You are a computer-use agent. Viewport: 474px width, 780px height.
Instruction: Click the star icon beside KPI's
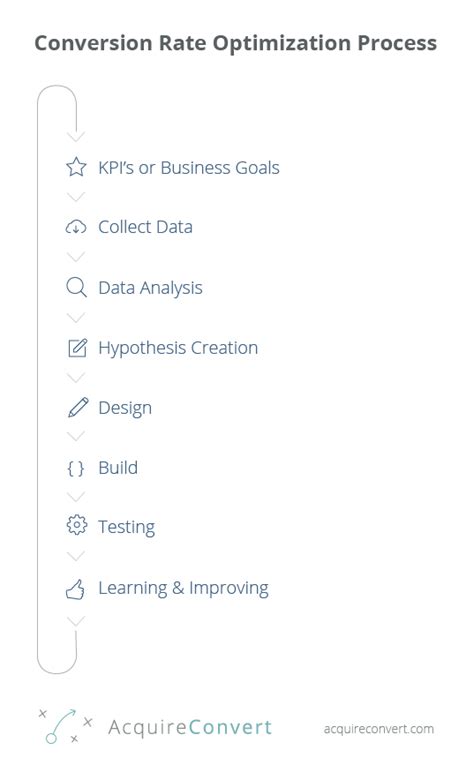pyautogui.click(x=76, y=167)
